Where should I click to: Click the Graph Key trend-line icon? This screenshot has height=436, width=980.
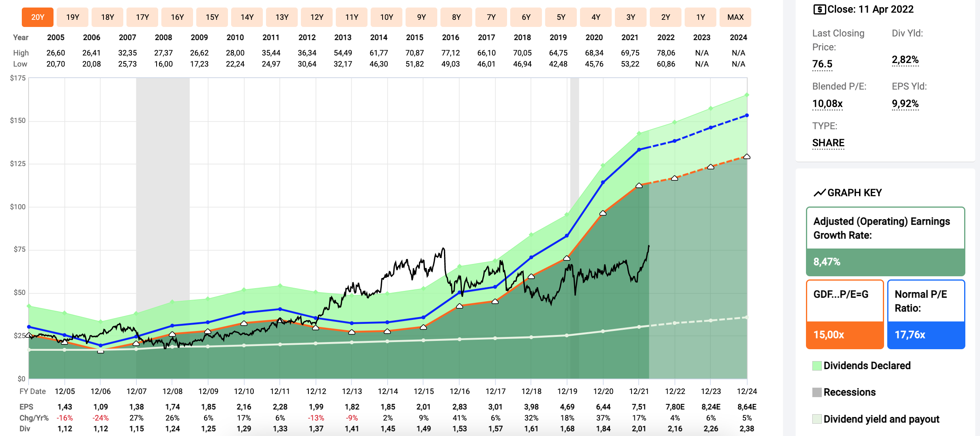pyautogui.click(x=819, y=193)
